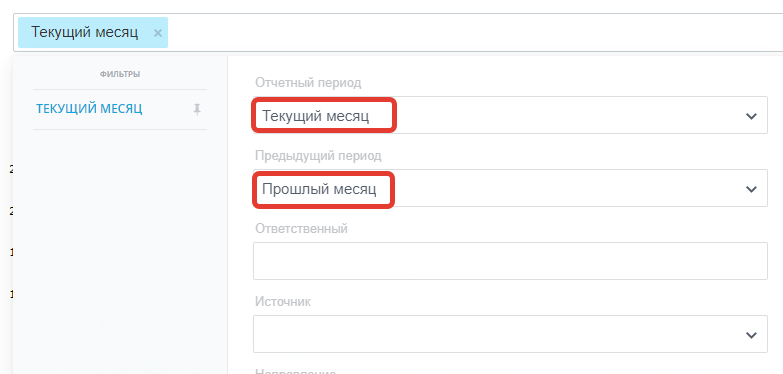
Task: Click the partially visible Направление label
Action: click(x=295, y=372)
